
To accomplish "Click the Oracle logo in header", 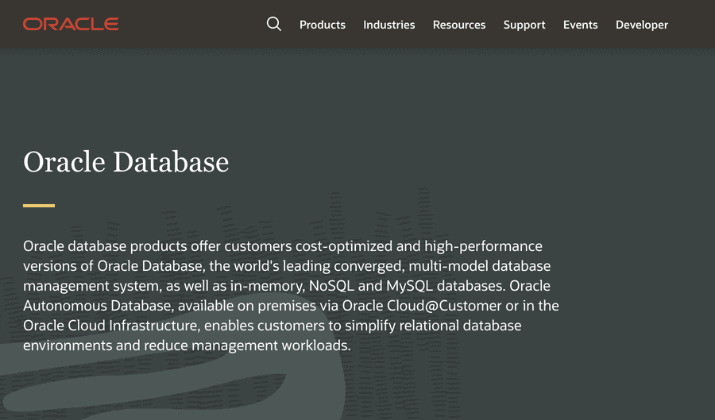I will pyautogui.click(x=71, y=24).
